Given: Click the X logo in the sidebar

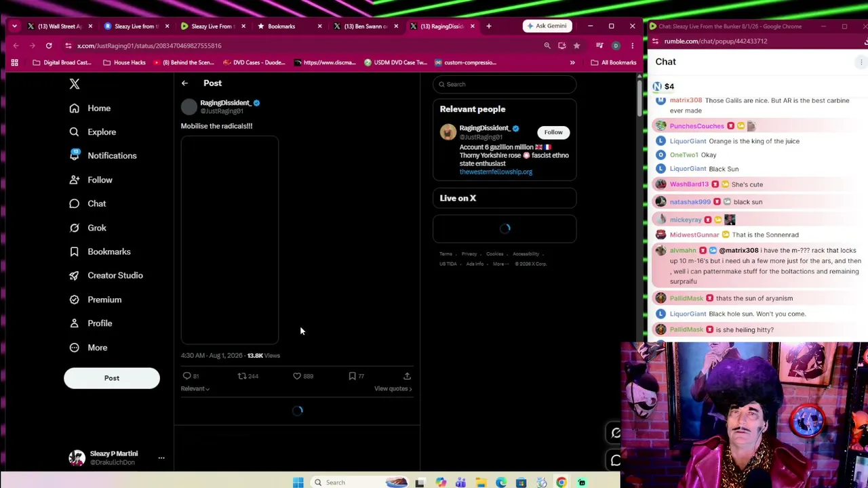Looking at the screenshot, I should click(75, 84).
